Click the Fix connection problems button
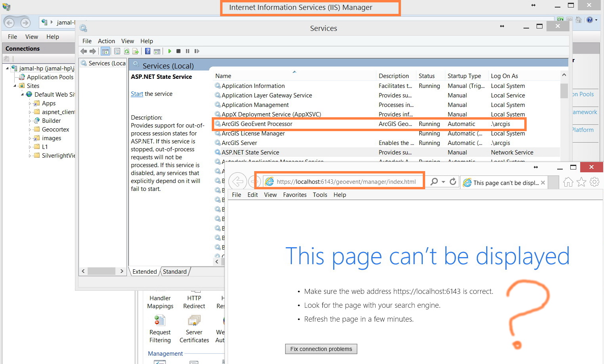604x364 pixels. (321, 349)
